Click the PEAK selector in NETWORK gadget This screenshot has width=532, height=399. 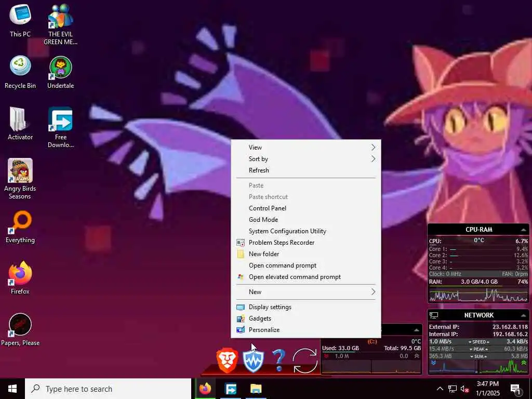[478, 349]
